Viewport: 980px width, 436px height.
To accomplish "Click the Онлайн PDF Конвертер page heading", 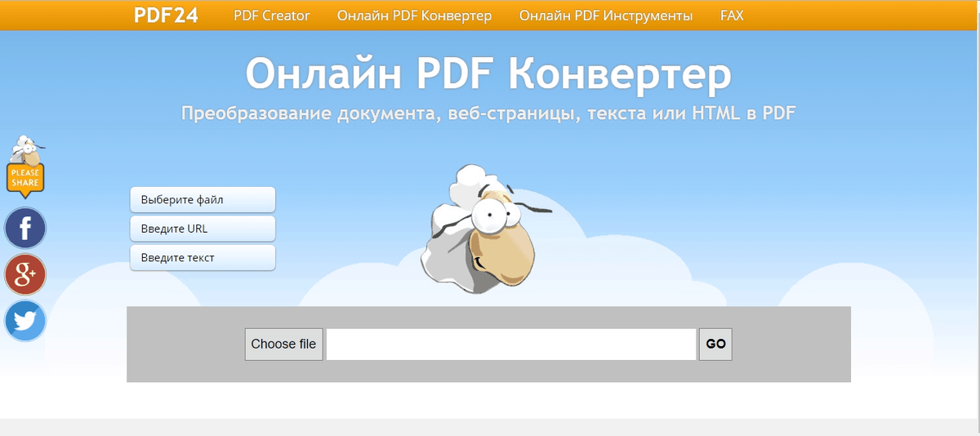I will [x=488, y=74].
